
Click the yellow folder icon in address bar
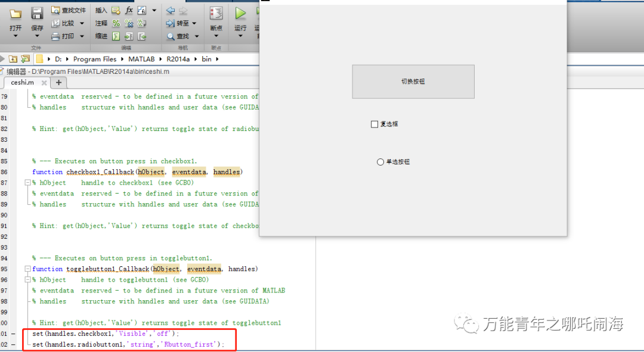tap(39, 59)
